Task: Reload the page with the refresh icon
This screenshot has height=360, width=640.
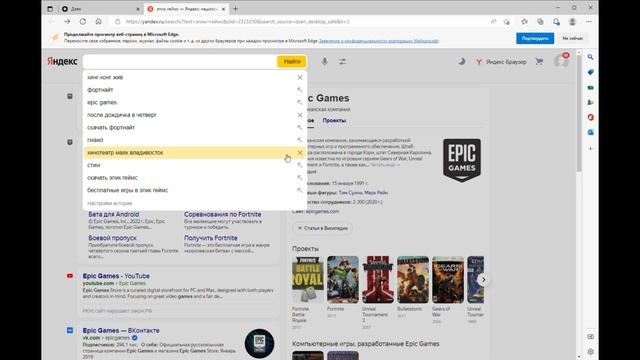Action: click(83, 22)
